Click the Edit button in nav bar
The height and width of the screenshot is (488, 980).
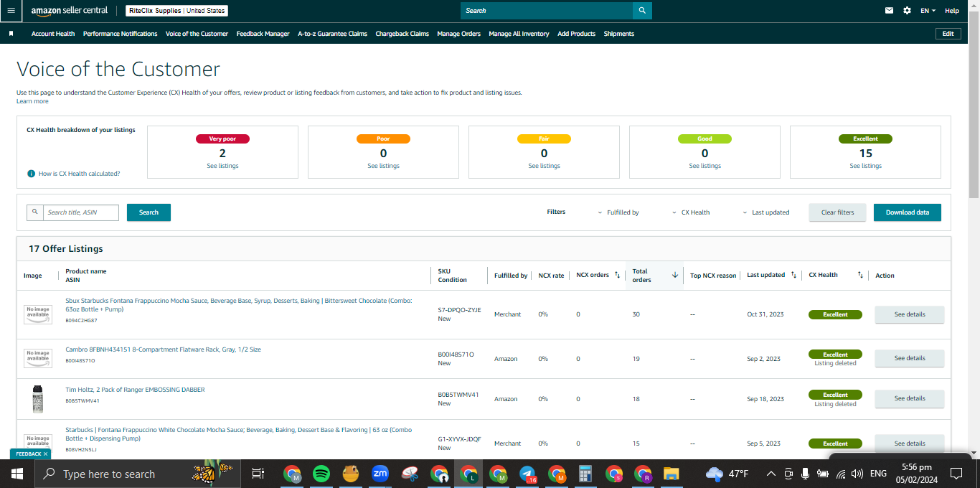(948, 34)
